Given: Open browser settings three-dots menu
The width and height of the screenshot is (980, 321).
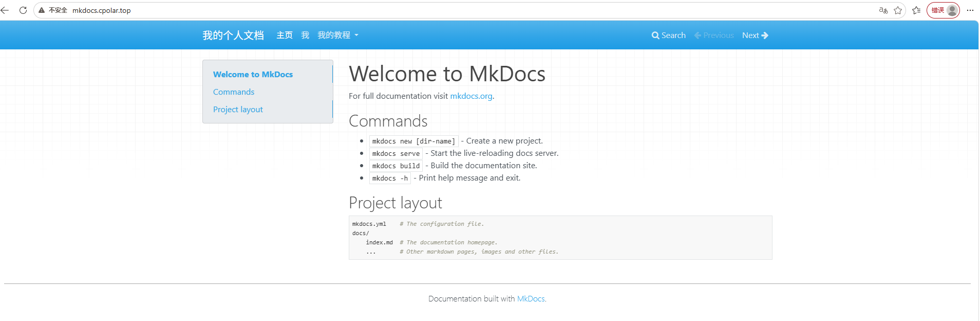Looking at the screenshot, I should click(970, 10).
